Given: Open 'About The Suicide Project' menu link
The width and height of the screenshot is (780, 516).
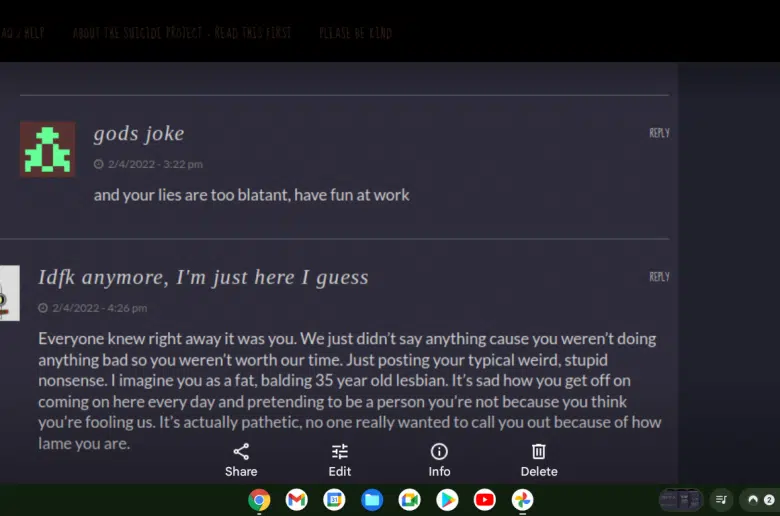Looking at the screenshot, I should click(x=182, y=33).
